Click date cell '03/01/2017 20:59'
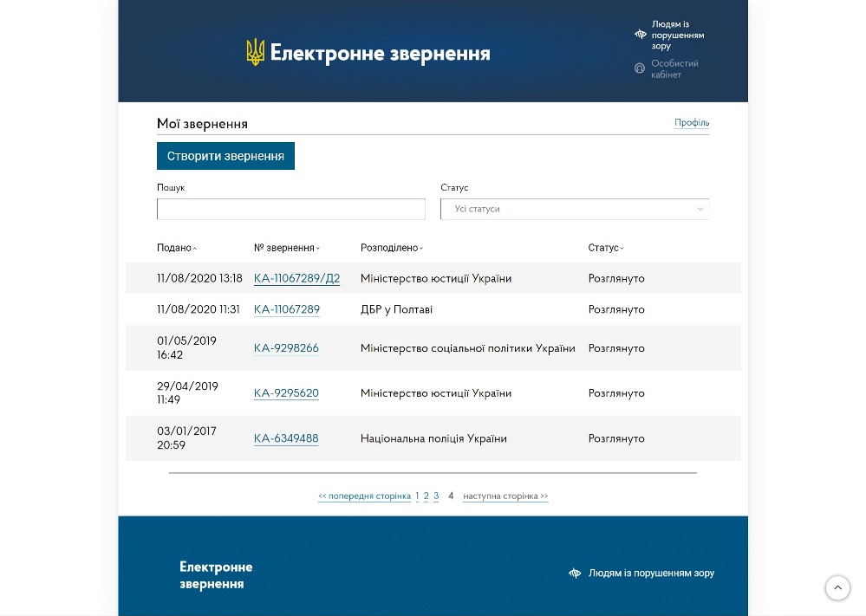The image size is (866, 616). (x=186, y=438)
